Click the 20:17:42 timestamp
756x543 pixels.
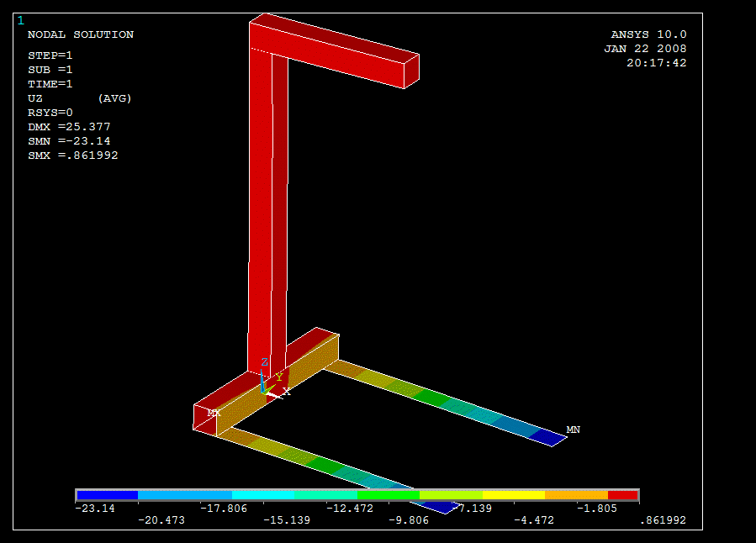point(656,63)
